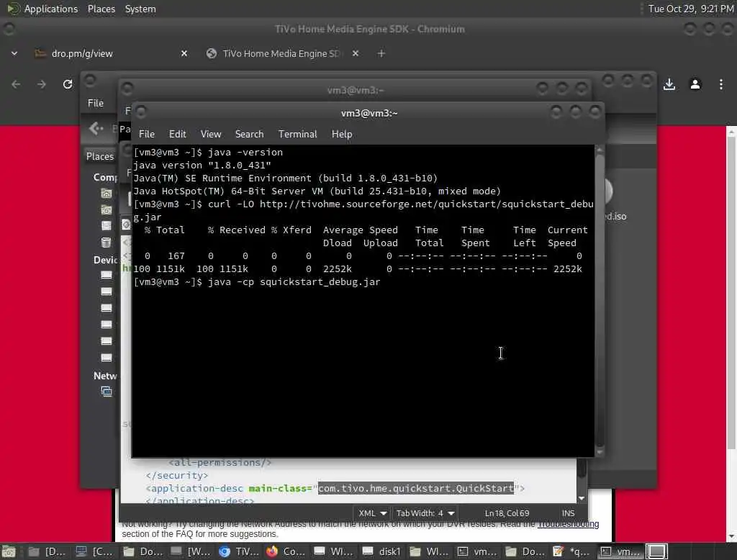Click the </security> line in editor
Viewport: 737px width, 560px height.
(176, 475)
